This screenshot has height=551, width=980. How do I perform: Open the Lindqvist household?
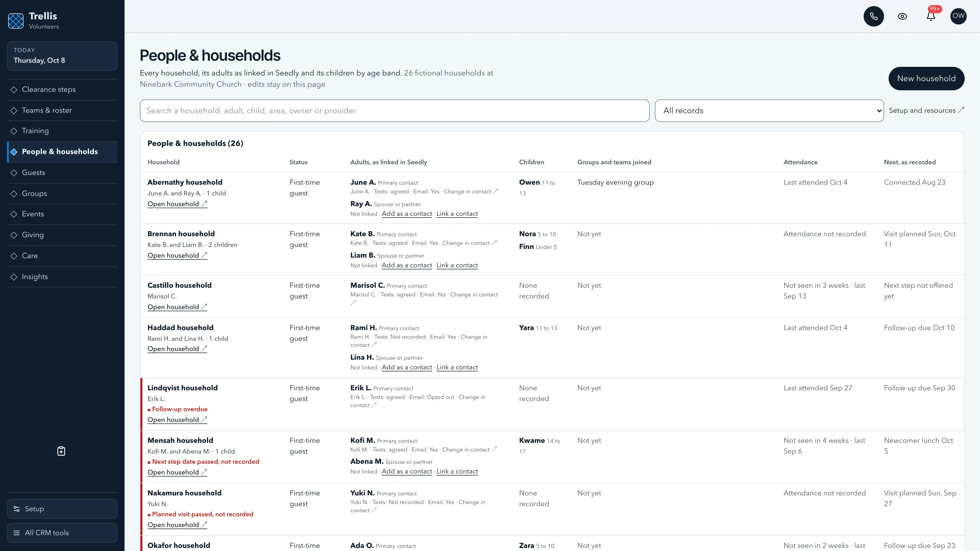177,420
